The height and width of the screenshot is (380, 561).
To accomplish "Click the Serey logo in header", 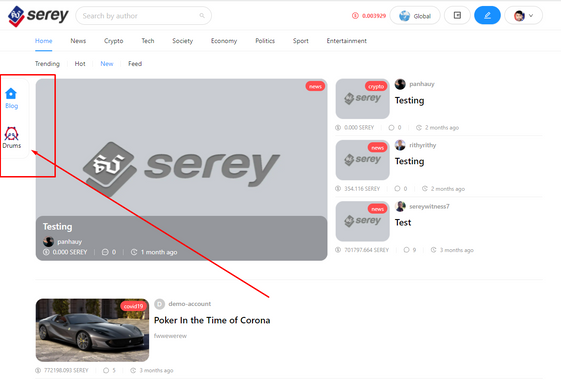I will pyautogui.click(x=38, y=16).
